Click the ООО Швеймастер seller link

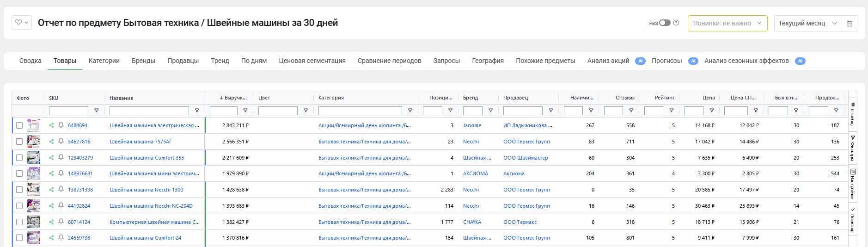point(526,158)
